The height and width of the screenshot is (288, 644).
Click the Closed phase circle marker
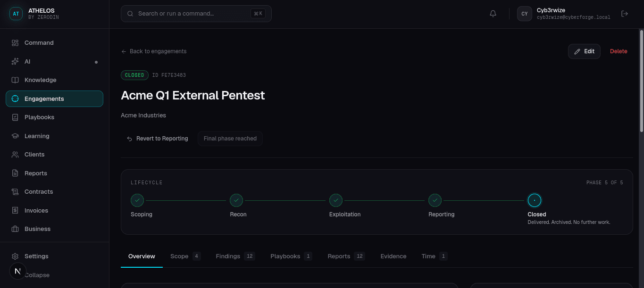[x=535, y=200]
